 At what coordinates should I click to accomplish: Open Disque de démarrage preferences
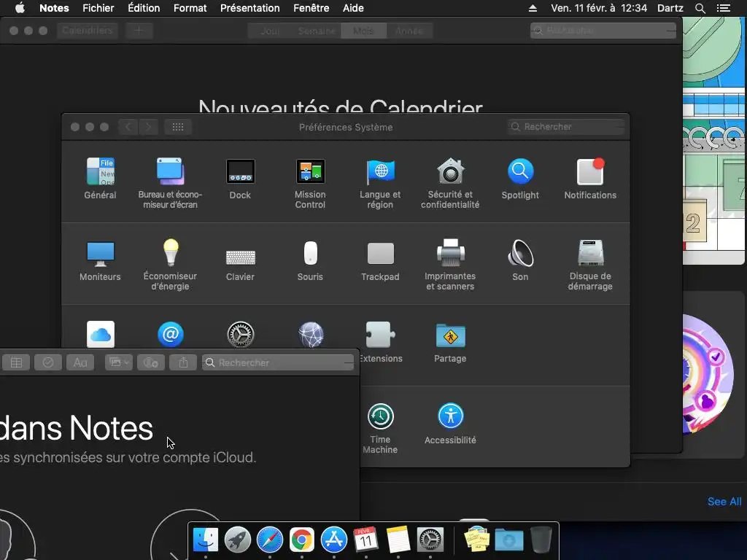(x=590, y=265)
